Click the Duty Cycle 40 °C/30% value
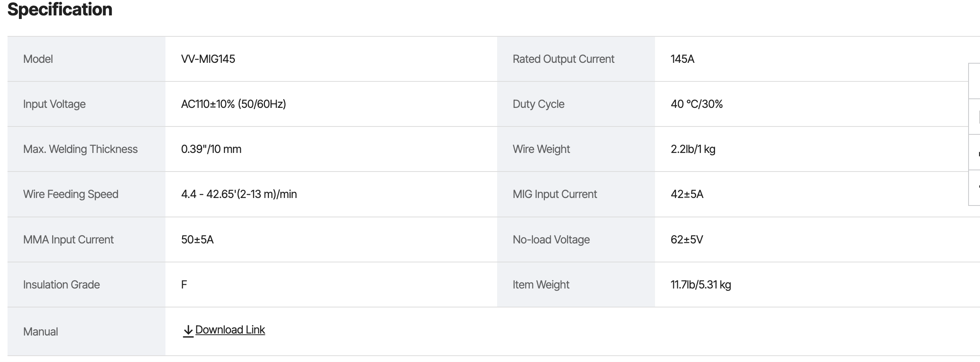 pos(697,104)
